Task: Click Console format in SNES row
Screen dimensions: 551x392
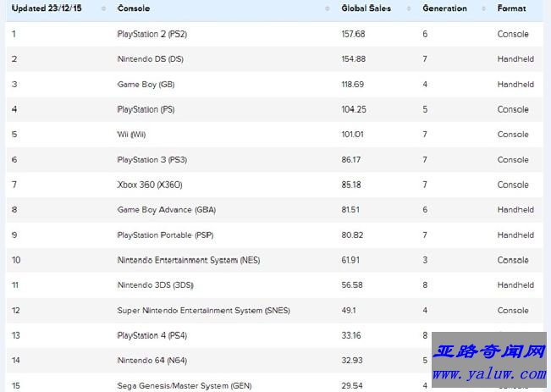Action: pos(513,311)
